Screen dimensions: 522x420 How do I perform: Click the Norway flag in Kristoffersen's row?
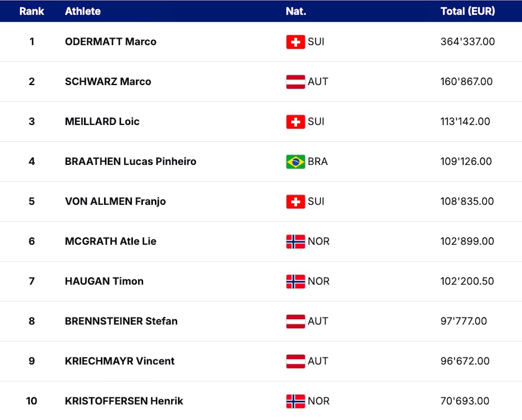coord(295,401)
